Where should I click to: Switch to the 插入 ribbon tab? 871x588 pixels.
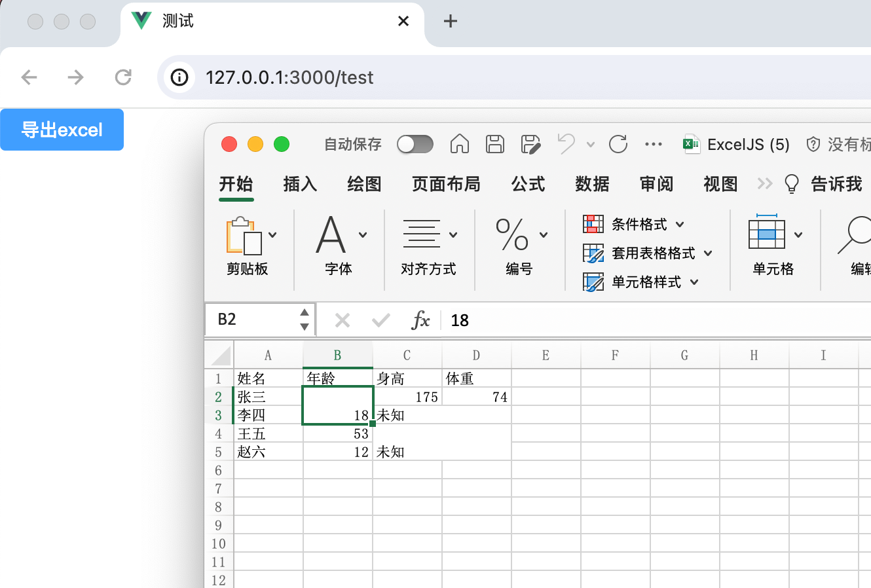pos(300,184)
